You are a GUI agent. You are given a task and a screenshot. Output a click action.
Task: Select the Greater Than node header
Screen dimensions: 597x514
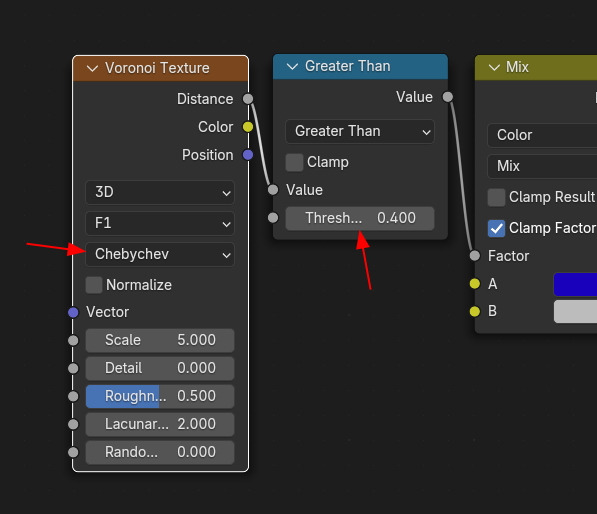360,67
